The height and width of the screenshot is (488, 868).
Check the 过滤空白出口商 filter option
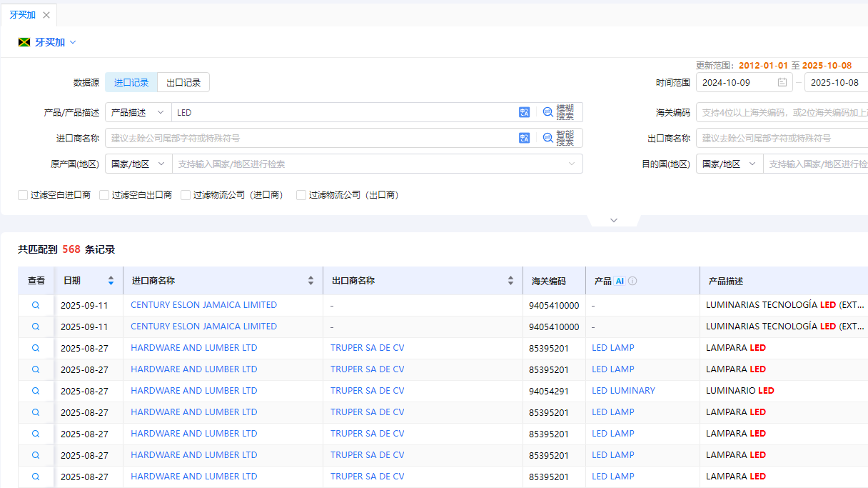point(104,194)
